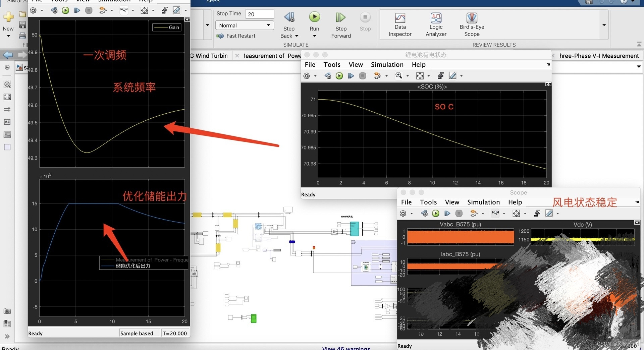Expand the Step Back options dropdown
This screenshot has height=350, width=644.
tap(297, 36)
